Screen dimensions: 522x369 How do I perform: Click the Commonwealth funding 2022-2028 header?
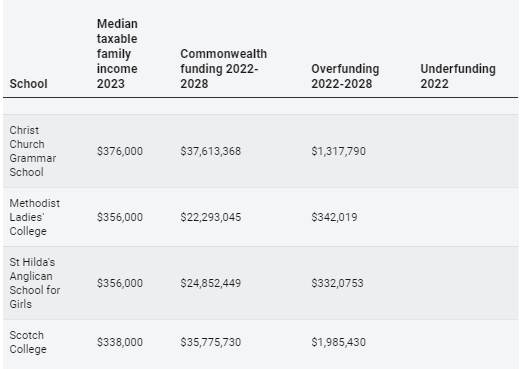(x=223, y=69)
